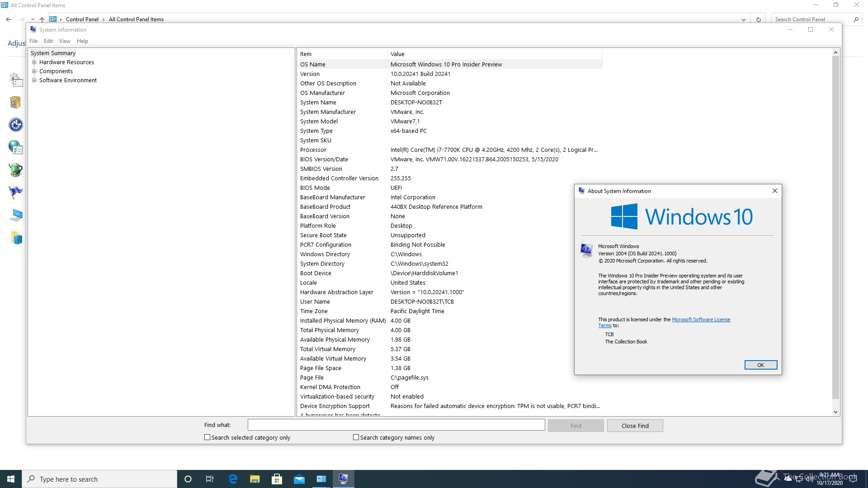The height and width of the screenshot is (488, 868).
Task: Select the BIOS Mode row
Action: 450,188
